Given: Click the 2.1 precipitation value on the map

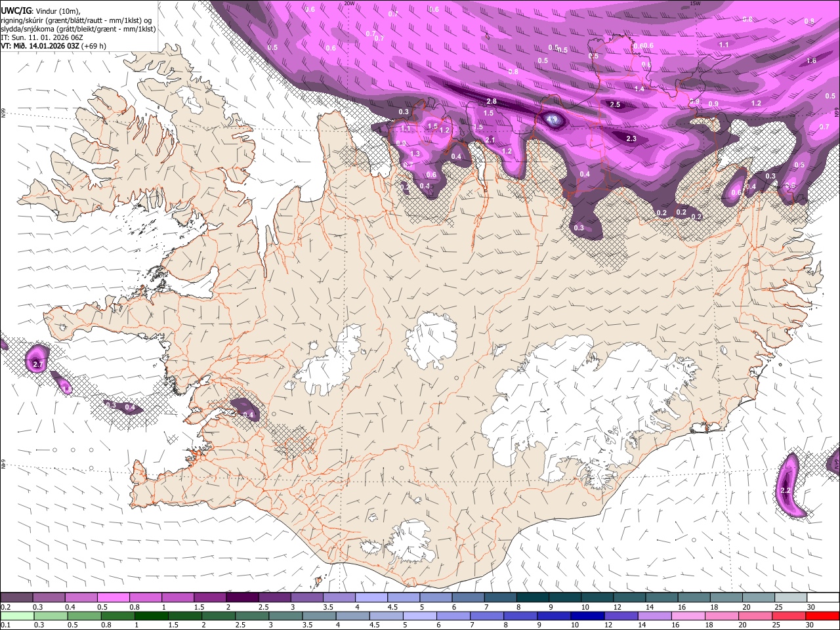Looking at the screenshot, I should coord(490,140).
